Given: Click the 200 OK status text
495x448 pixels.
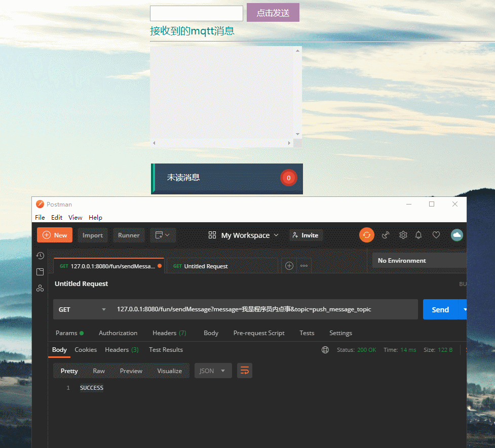Looking at the screenshot, I should pyautogui.click(x=366, y=350).
